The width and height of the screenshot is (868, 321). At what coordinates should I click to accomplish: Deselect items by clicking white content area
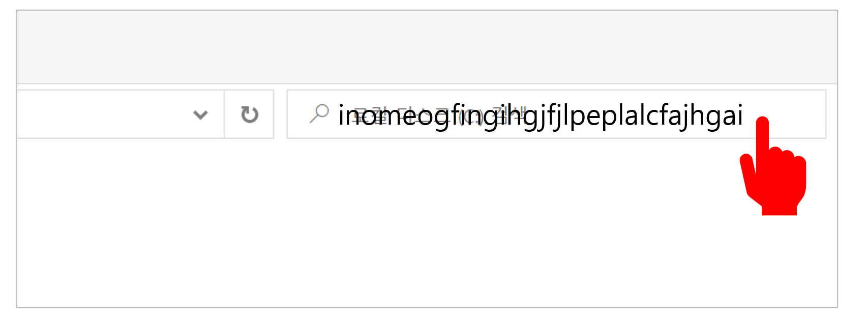427,224
